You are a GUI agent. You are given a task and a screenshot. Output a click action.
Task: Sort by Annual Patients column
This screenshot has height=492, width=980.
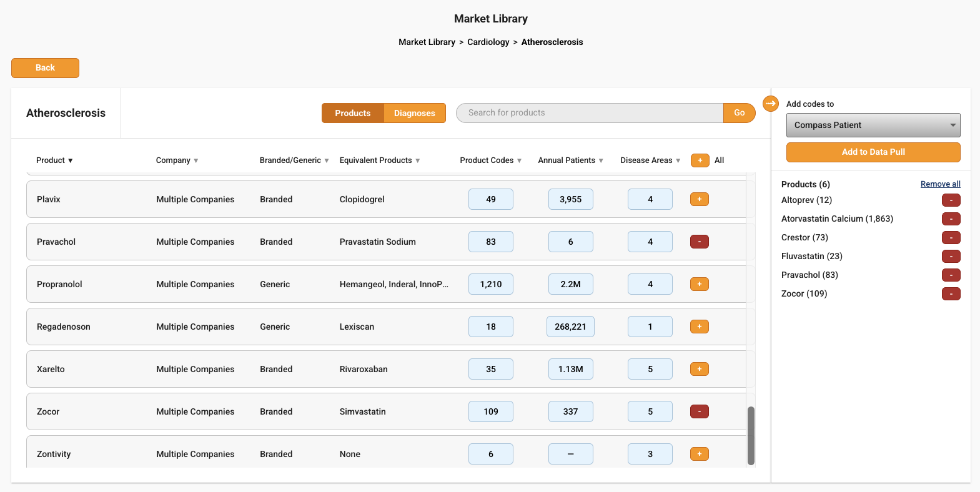pos(571,160)
